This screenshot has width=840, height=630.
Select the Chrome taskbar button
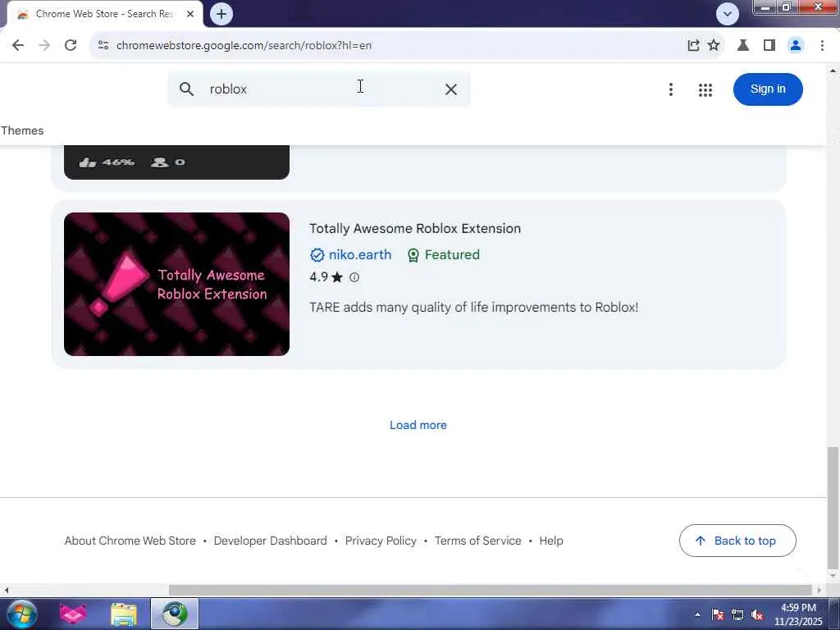(x=175, y=614)
